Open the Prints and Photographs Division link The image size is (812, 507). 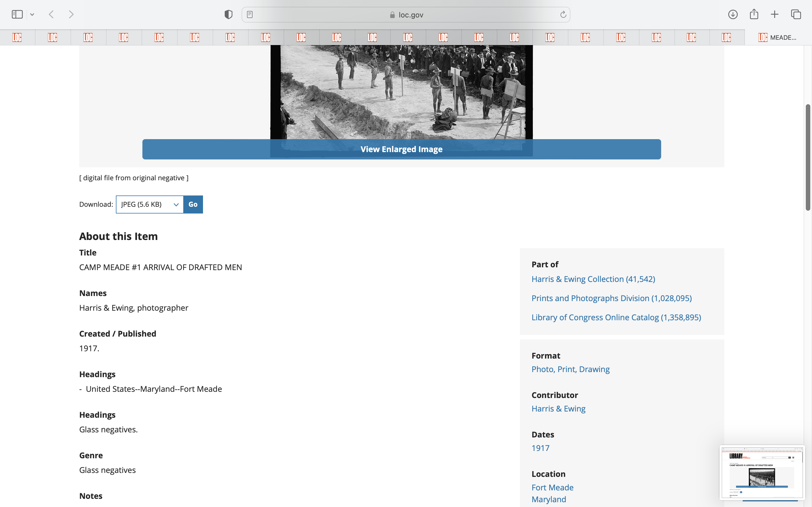[x=611, y=298]
